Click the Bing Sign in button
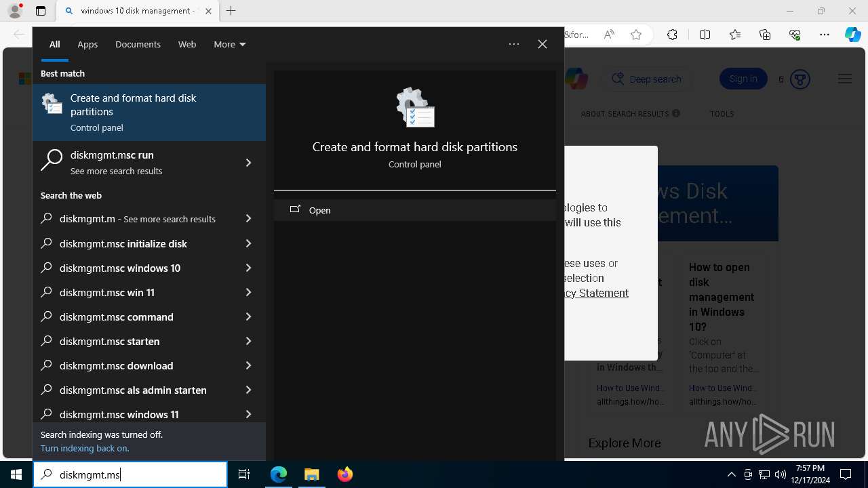This screenshot has height=488, width=868. [743, 79]
